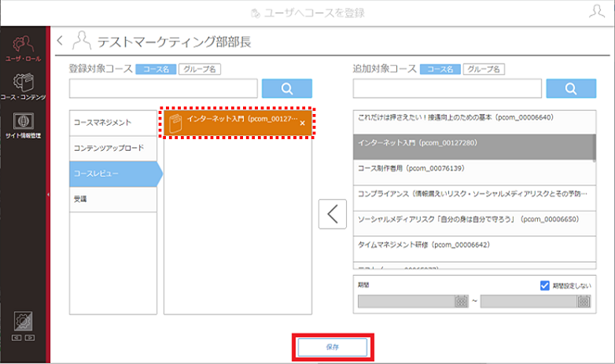Remove インターネット入門 with the x icon

[x=303, y=123]
